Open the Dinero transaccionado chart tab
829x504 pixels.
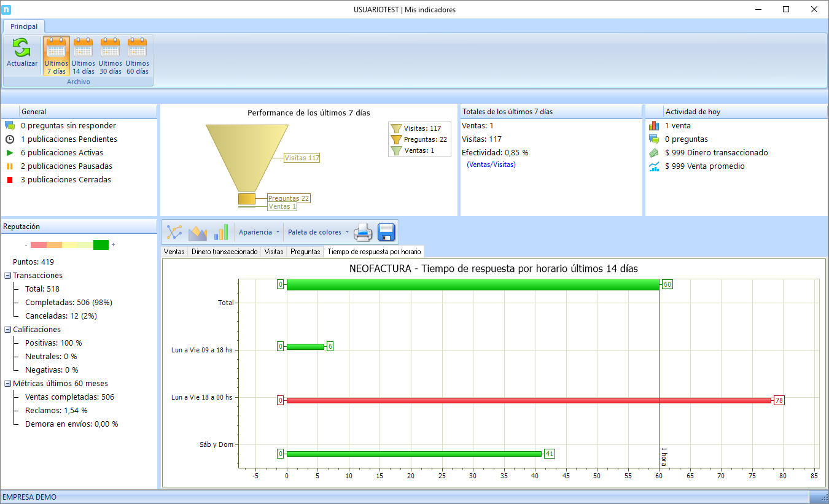tap(225, 252)
